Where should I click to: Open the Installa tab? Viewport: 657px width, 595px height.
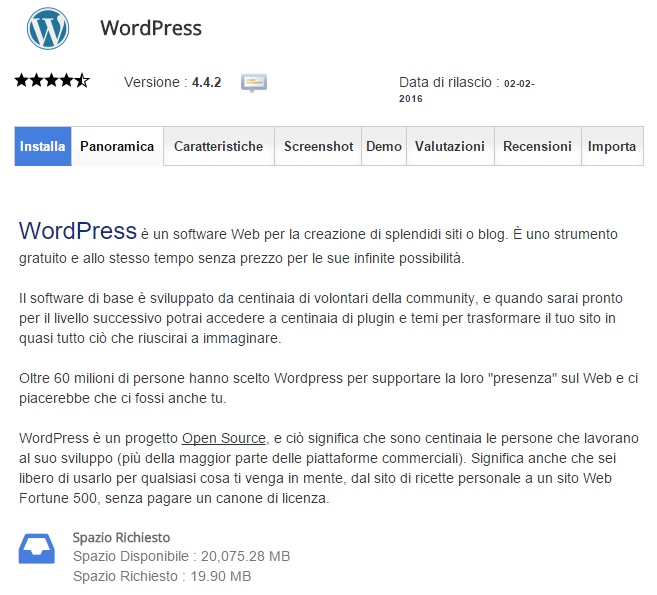click(43, 146)
